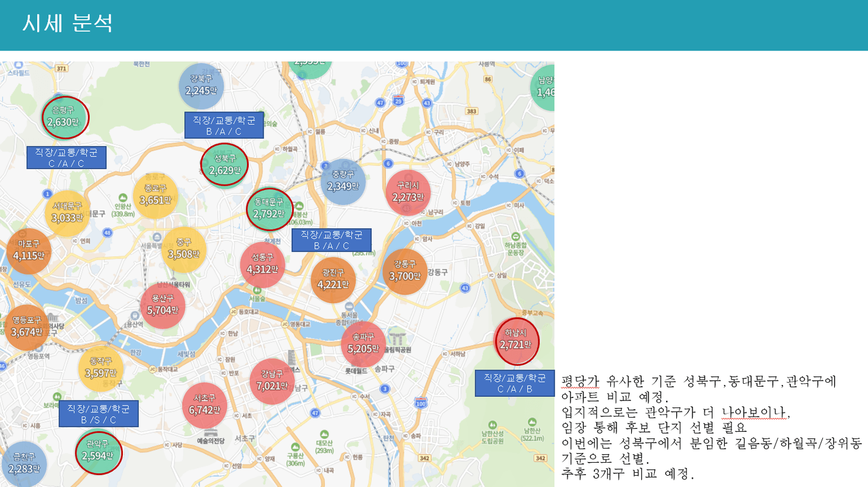The width and height of the screenshot is (868, 487).
Task: Select the line 임장 통해 후보 단지 선별 필요
Action: [x=654, y=428]
